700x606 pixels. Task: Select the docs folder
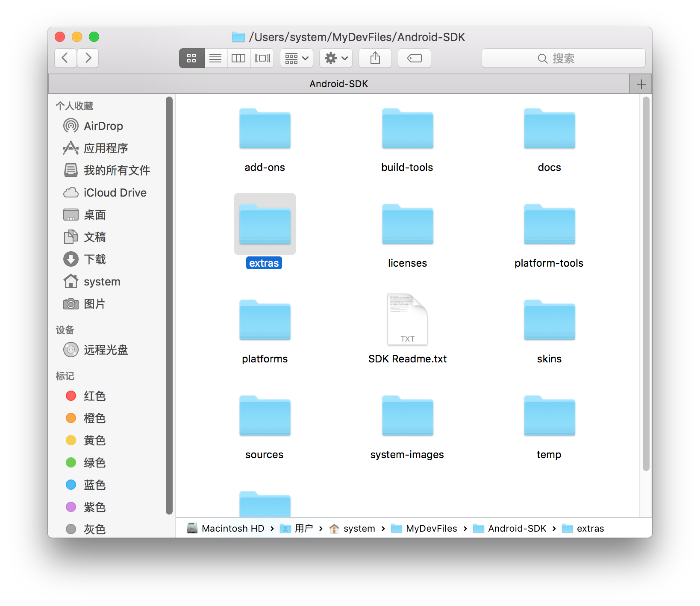[550, 129]
